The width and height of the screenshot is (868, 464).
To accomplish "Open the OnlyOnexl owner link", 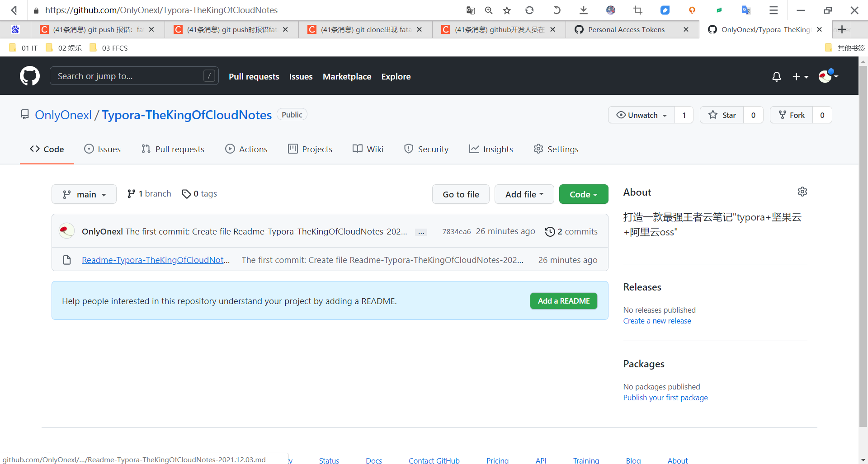I will pos(63,115).
